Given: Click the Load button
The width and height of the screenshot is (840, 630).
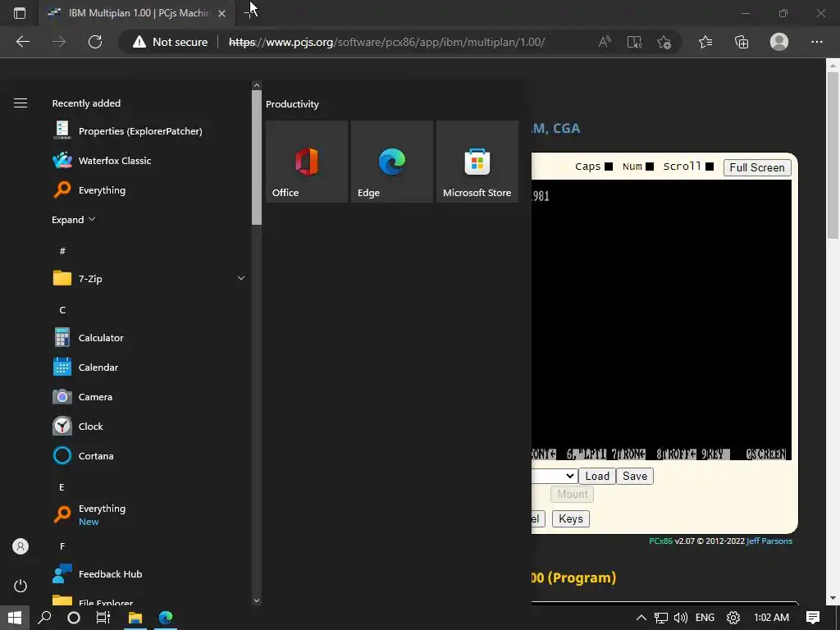Looking at the screenshot, I should tap(597, 477).
